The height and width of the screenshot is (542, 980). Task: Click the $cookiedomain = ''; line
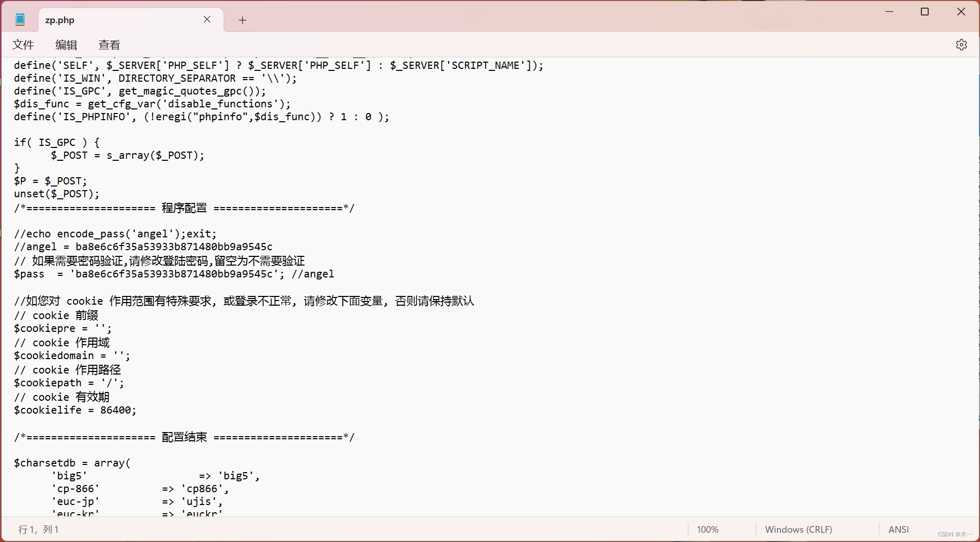(72, 356)
